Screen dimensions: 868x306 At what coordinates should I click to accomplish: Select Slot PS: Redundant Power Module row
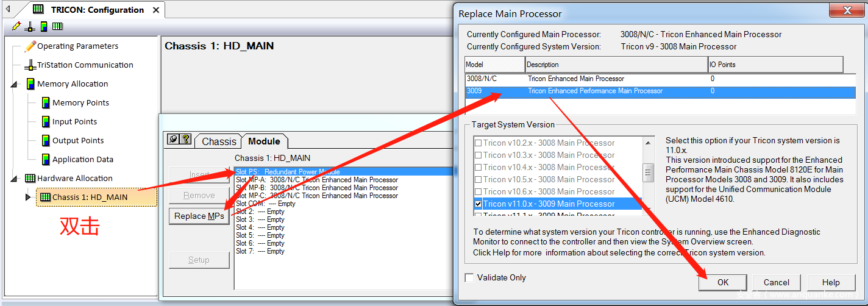pyautogui.click(x=344, y=172)
